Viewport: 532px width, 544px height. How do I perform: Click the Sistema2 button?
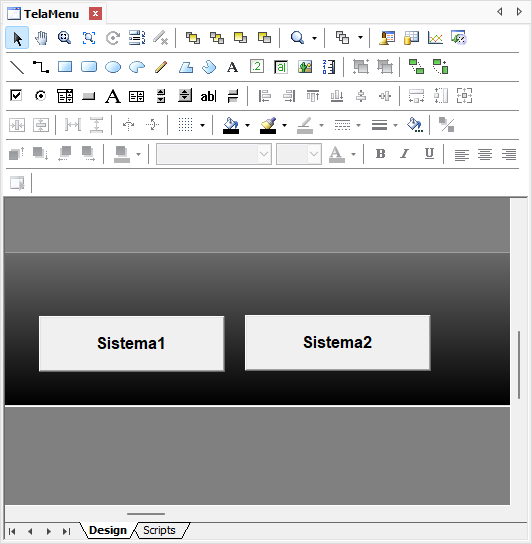(x=338, y=342)
